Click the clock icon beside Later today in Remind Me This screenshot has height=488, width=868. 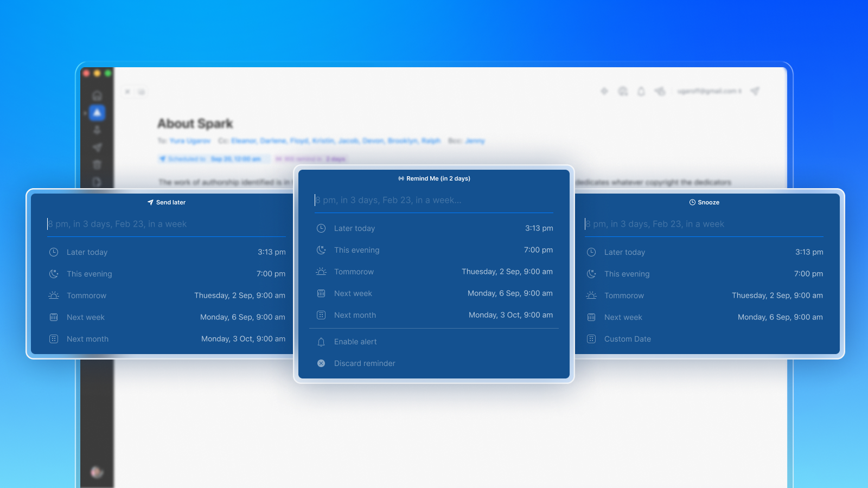321,228
